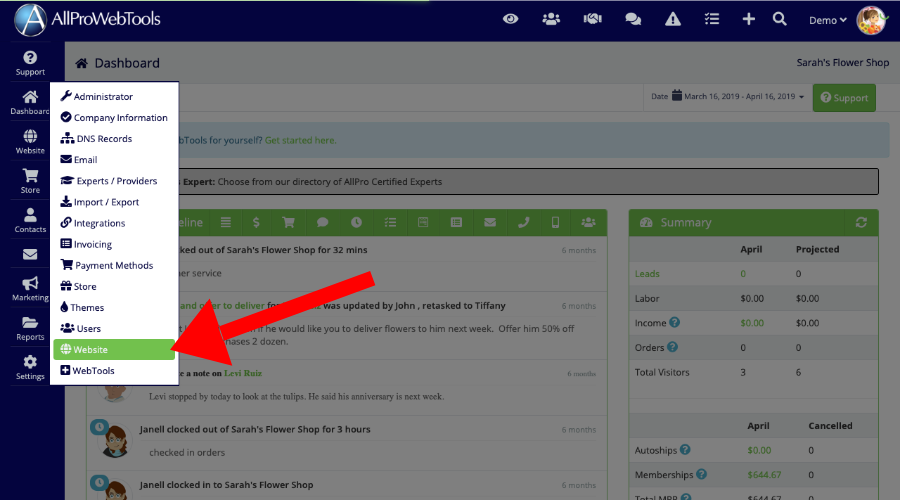Click the green Support button
The height and width of the screenshot is (500, 900).
pos(844,98)
